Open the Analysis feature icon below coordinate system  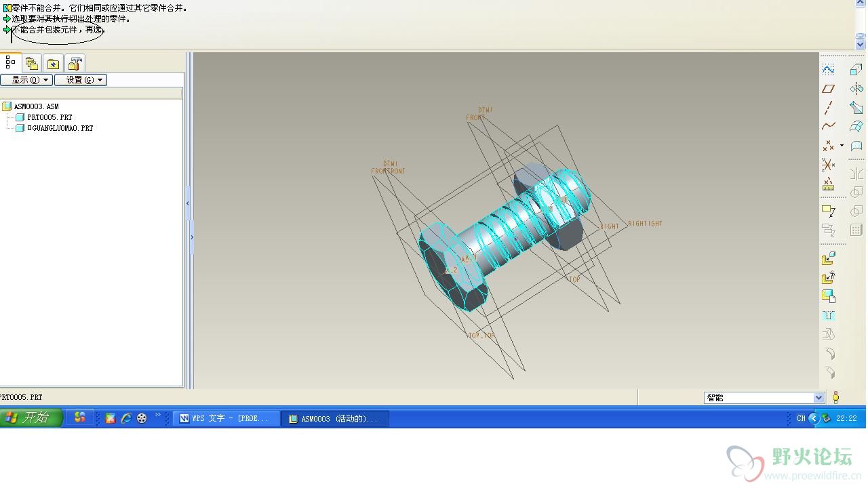829,184
